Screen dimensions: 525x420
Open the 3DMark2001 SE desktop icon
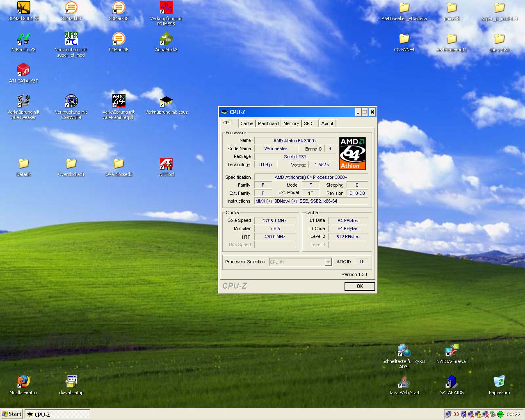coord(23,8)
